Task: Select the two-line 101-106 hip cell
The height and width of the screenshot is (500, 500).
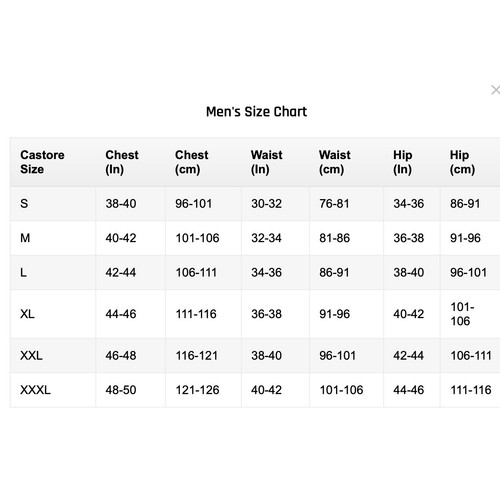Action: point(462,314)
